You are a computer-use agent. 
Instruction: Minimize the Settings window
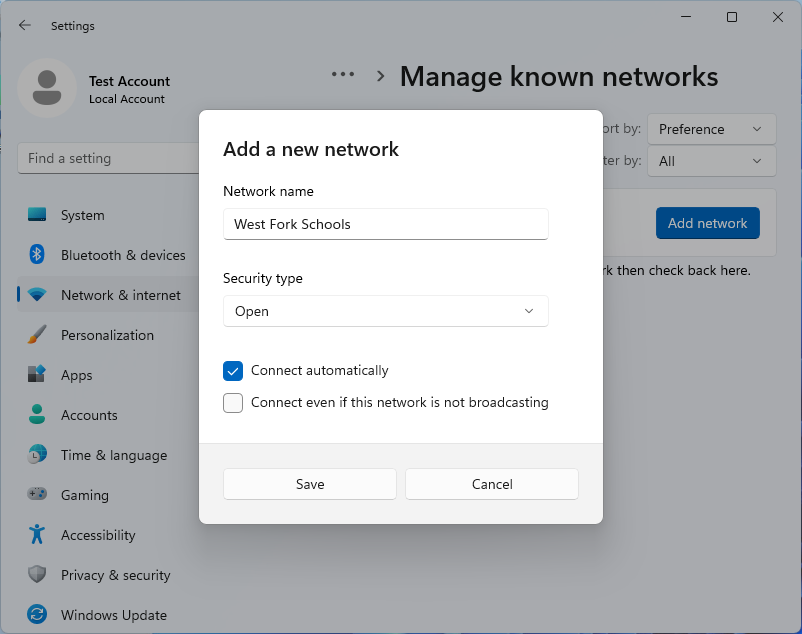pyautogui.click(x=686, y=17)
